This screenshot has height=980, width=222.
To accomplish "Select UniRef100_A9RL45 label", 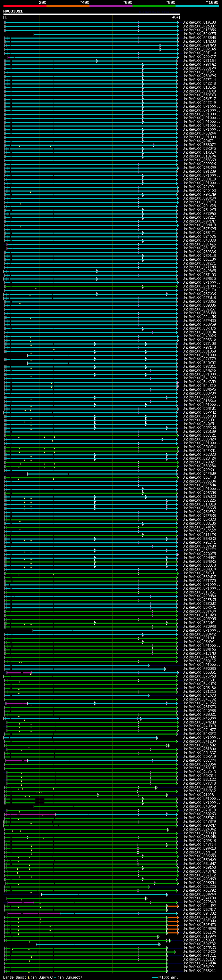I will [x=199, y=49].
